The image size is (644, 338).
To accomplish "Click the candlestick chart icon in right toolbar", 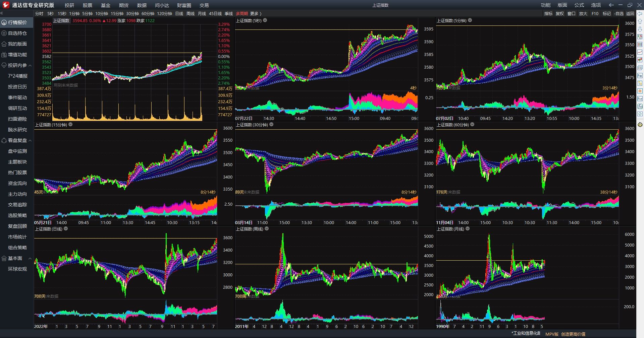I will [640, 60].
